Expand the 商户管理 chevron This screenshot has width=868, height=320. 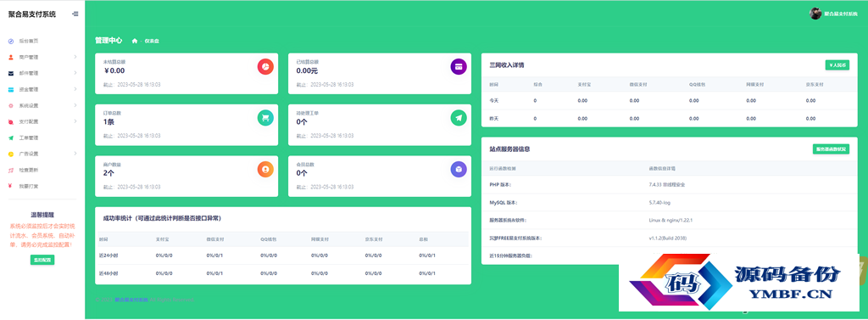[75, 57]
